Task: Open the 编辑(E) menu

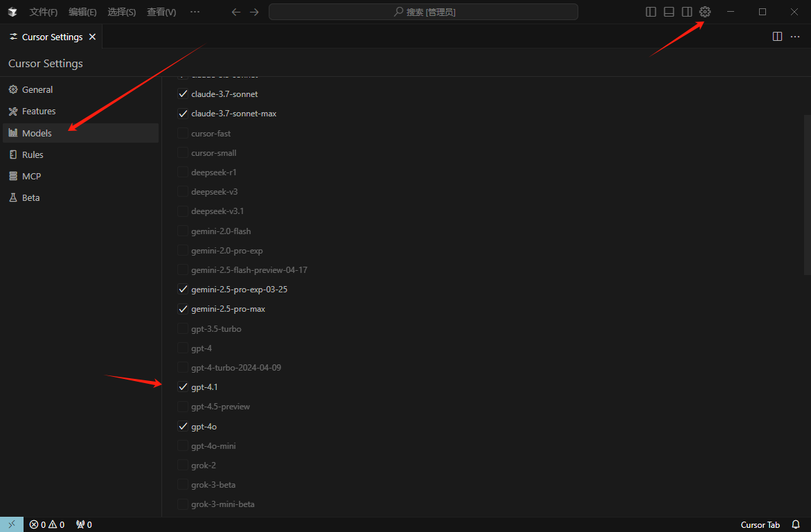Action: (x=82, y=12)
